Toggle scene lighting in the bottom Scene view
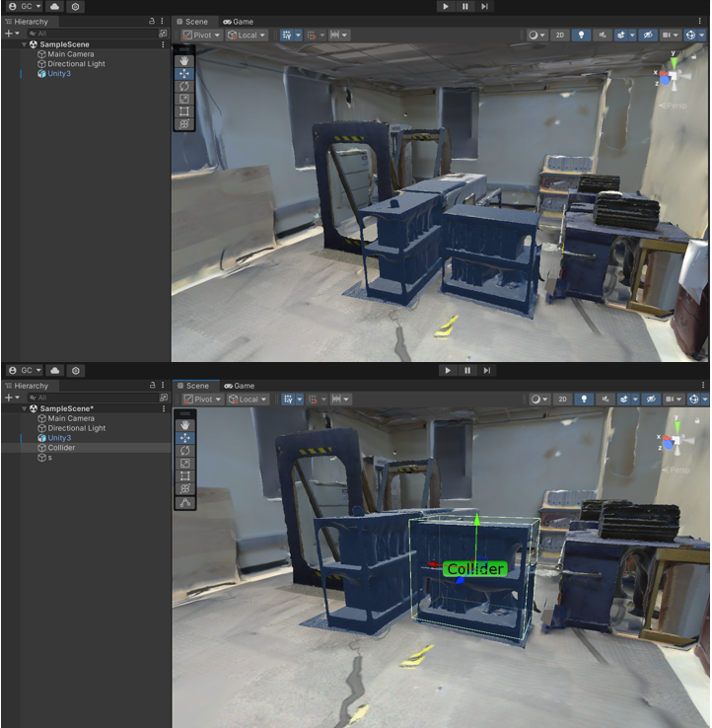This screenshot has height=728, width=712. click(584, 400)
